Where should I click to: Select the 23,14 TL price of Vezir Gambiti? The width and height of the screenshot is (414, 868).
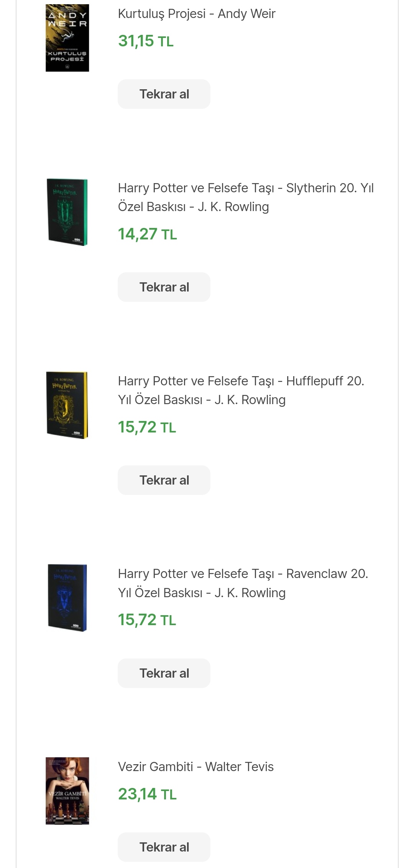(x=147, y=794)
